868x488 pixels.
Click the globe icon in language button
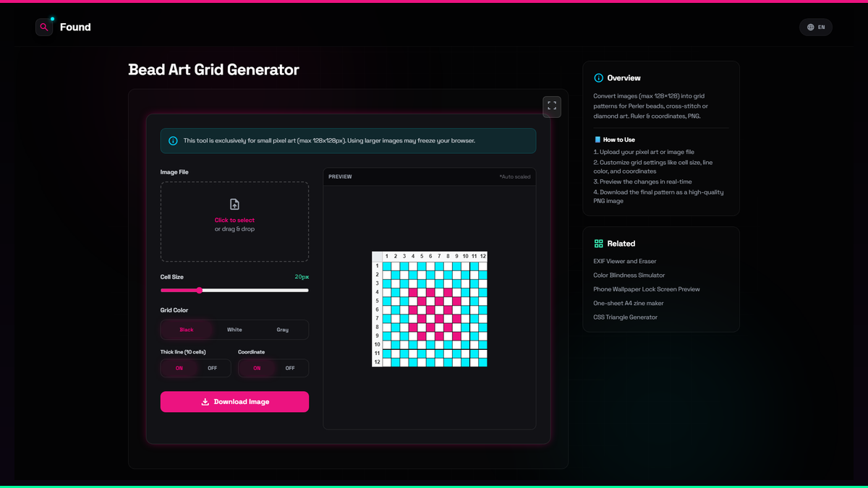pos(810,27)
